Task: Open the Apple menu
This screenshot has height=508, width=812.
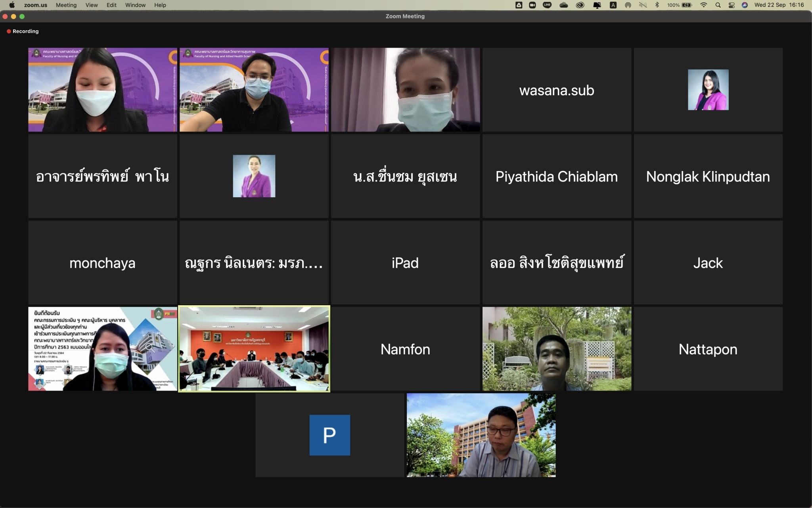Action: (12, 5)
